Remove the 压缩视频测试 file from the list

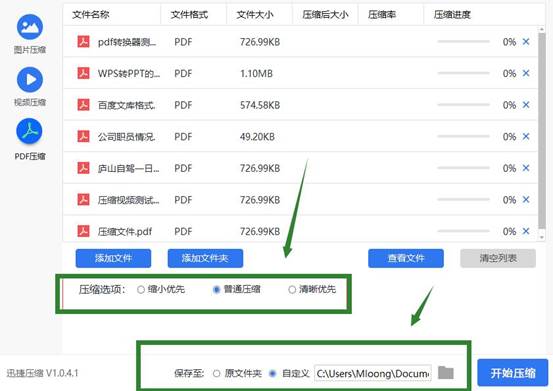click(x=526, y=200)
